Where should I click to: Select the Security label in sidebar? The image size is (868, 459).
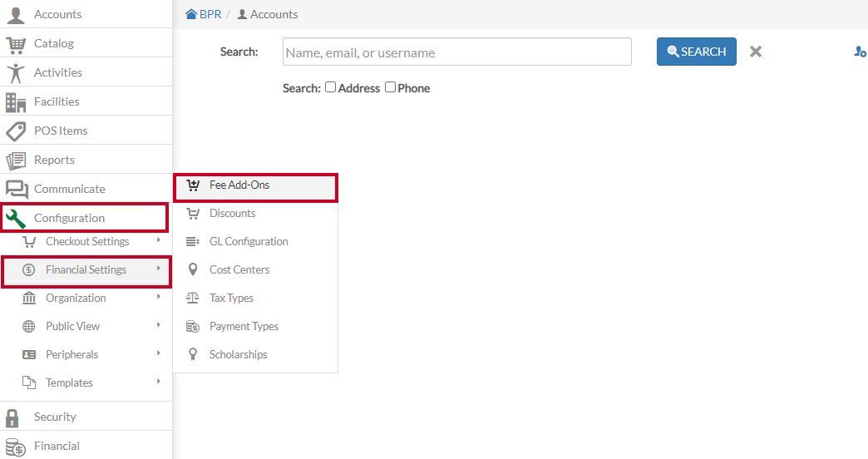55,417
